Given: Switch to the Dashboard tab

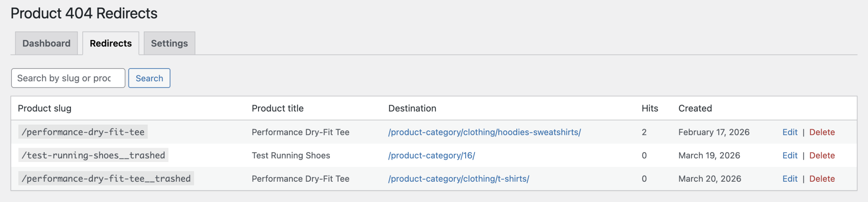Looking at the screenshot, I should click(x=46, y=43).
